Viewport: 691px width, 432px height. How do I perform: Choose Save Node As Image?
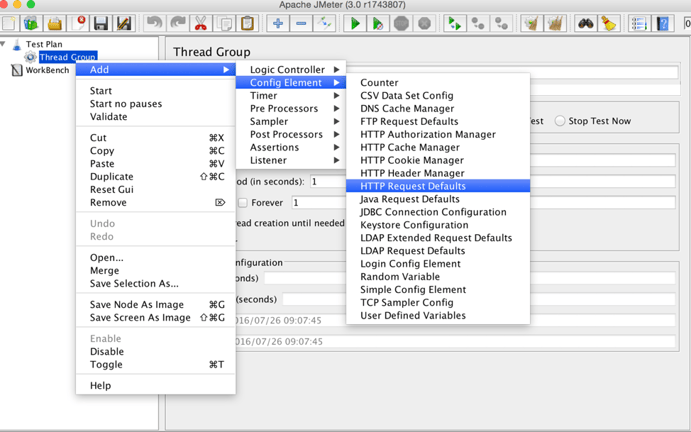pos(156,305)
